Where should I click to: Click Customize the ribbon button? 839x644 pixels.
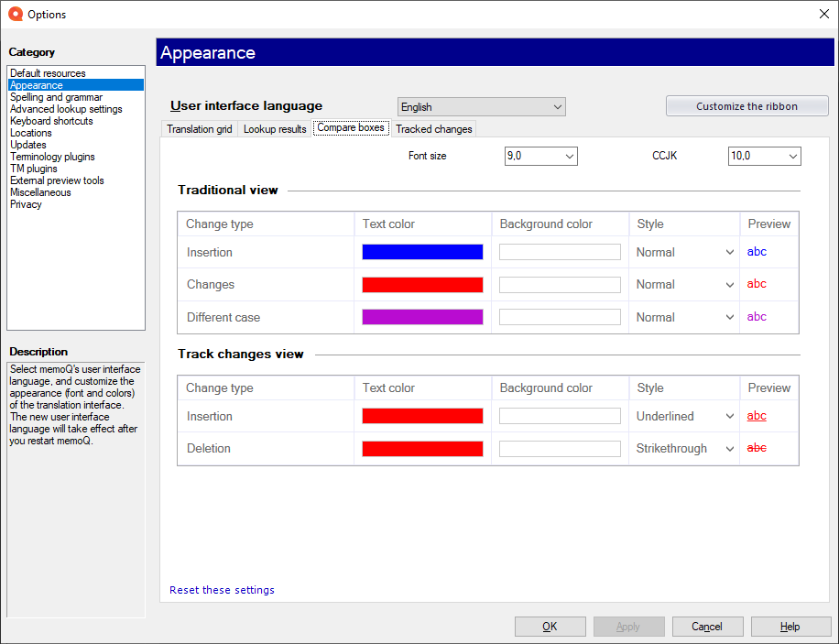point(746,106)
